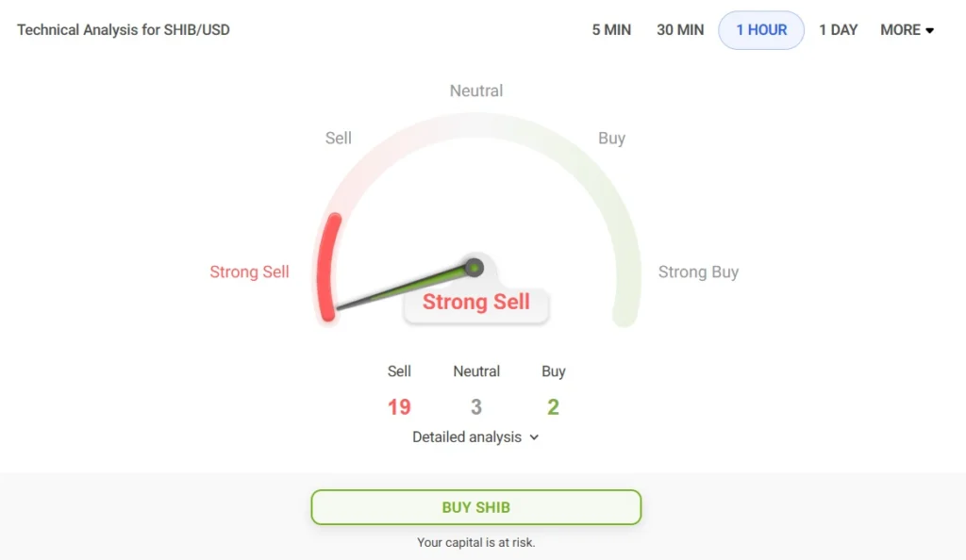Click the Neutral label above the gauge
The image size is (966, 560).
[x=476, y=91]
